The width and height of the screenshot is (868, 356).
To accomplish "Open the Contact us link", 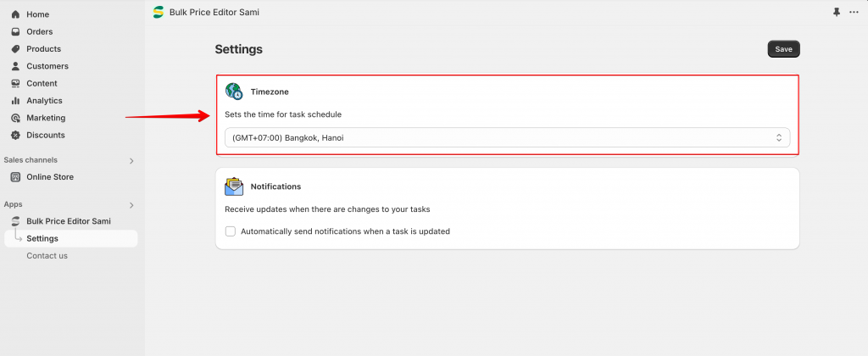I will click(x=47, y=256).
